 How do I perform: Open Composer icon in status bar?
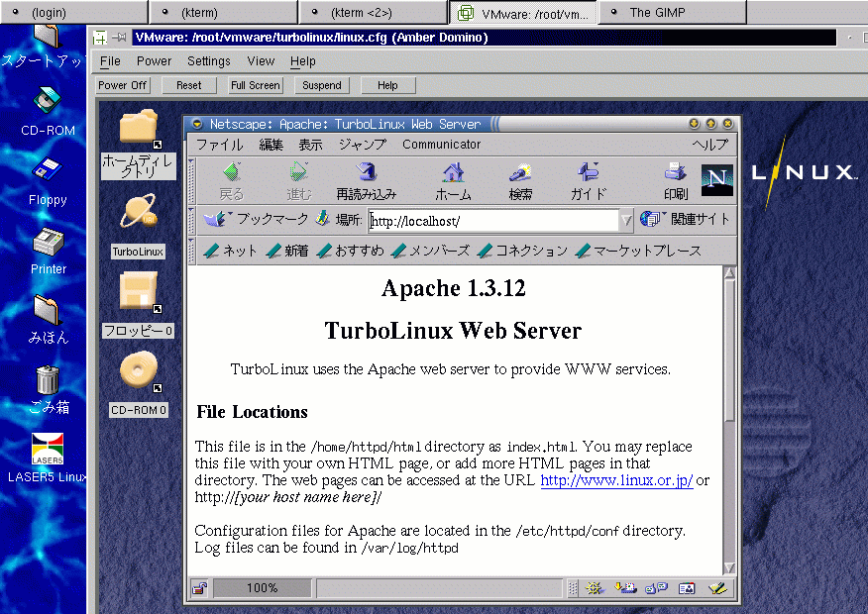tap(717, 588)
